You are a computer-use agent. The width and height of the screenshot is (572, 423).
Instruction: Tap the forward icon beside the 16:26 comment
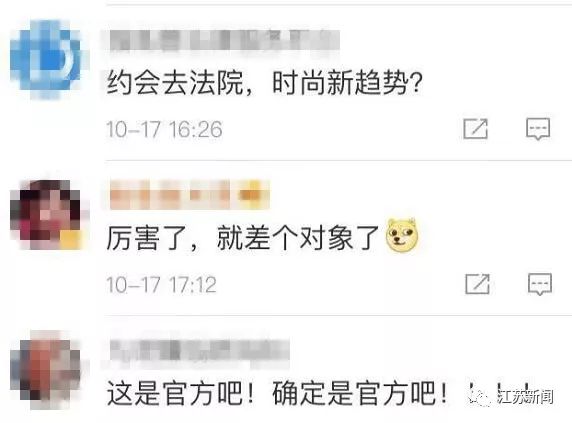[x=475, y=128]
